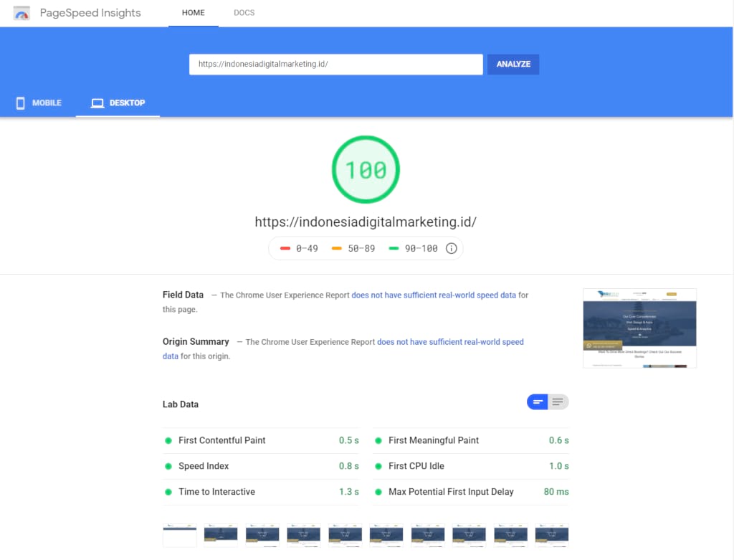Viewport: 734px width, 560px height.
Task: Switch to the DESKTOP results tab
Action: coord(118,103)
